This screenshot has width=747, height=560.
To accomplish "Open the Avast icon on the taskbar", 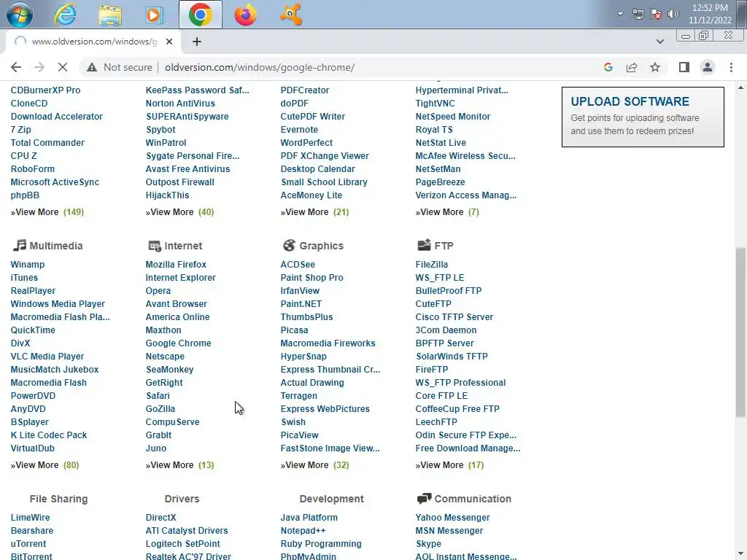I will (x=290, y=15).
